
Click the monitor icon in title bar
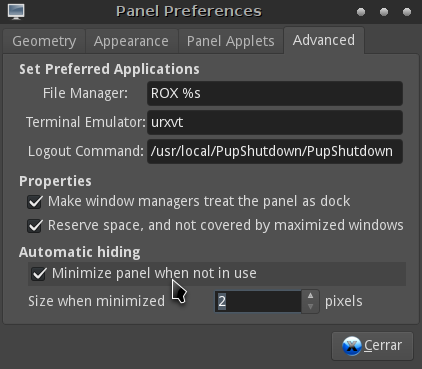point(16,12)
